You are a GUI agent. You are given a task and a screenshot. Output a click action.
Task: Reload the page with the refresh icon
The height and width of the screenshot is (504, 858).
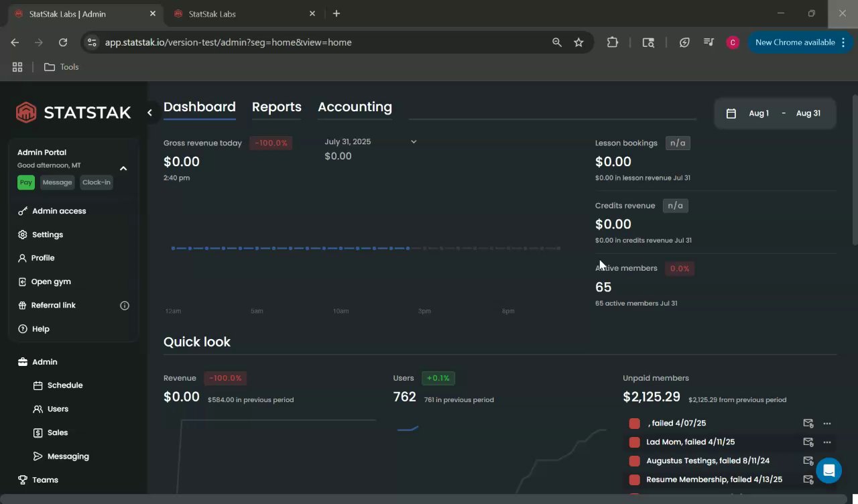(x=63, y=42)
